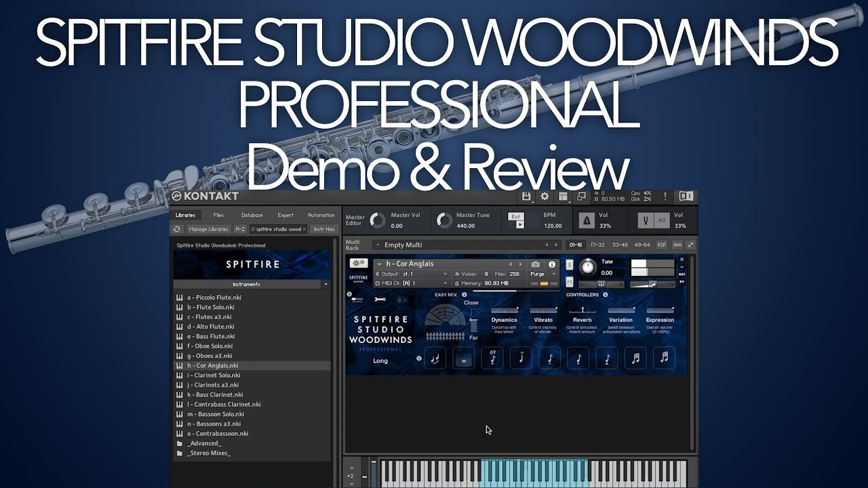Clear the spitfire studio wood search
This screenshot has width=868, height=488.
coord(304,229)
